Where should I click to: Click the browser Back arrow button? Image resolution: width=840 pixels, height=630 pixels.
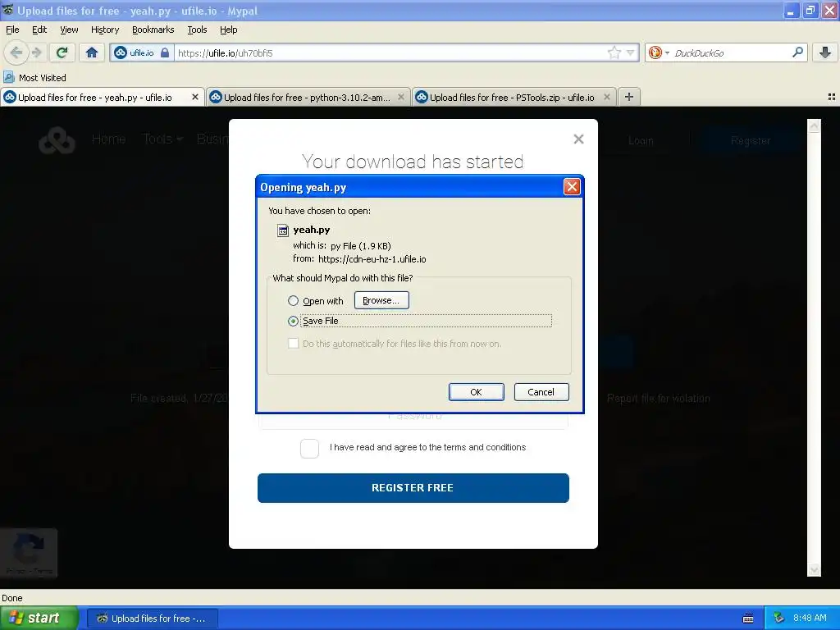pos(16,52)
